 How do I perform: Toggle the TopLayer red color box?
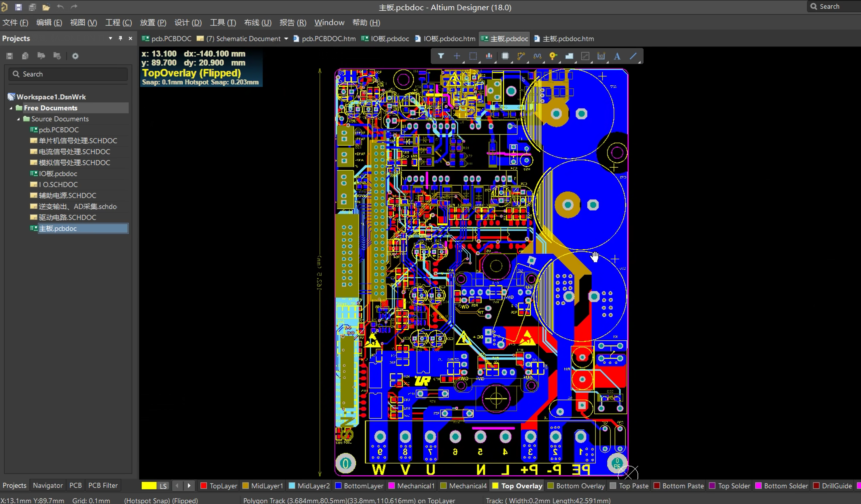coord(204,486)
